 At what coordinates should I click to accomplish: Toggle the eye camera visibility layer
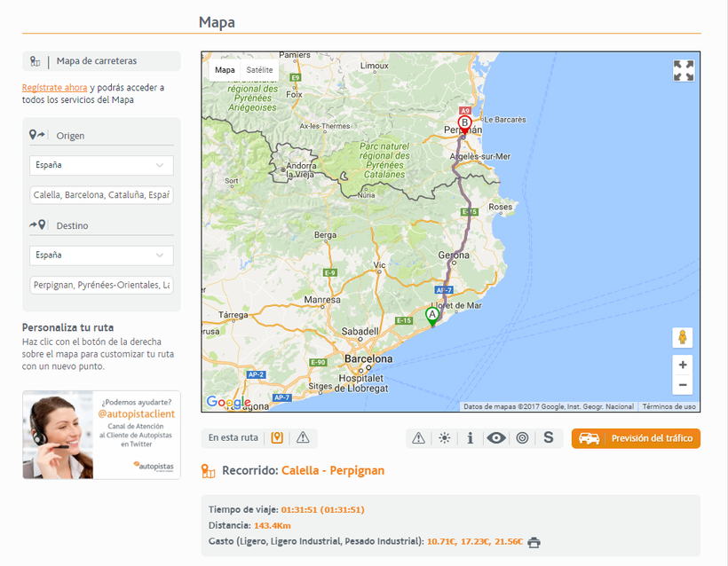coord(496,438)
